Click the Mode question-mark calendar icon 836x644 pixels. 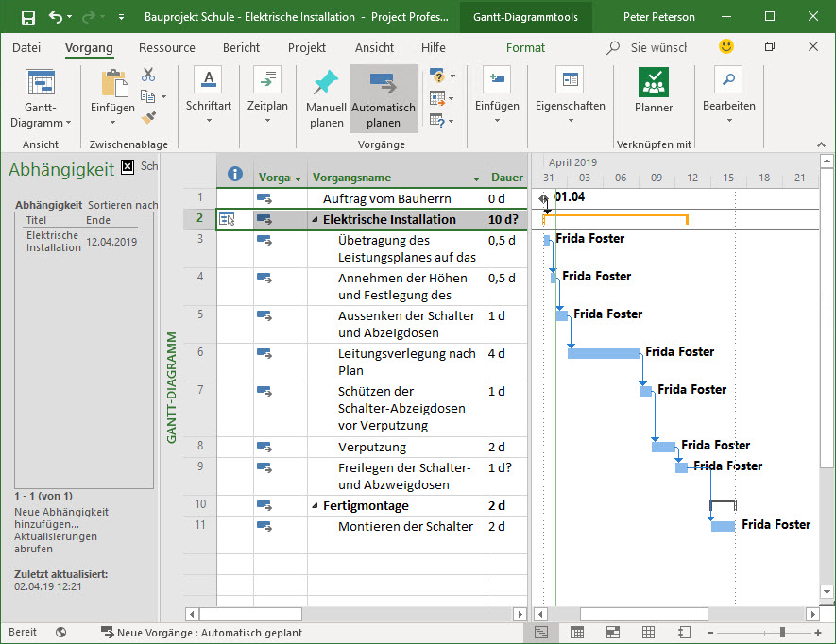(437, 121)
